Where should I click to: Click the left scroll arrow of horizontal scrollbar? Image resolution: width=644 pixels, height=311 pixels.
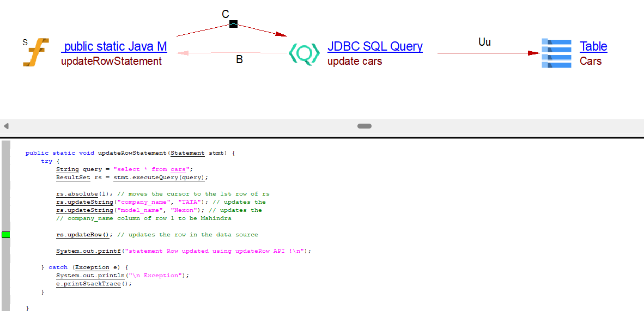[6, 126]
